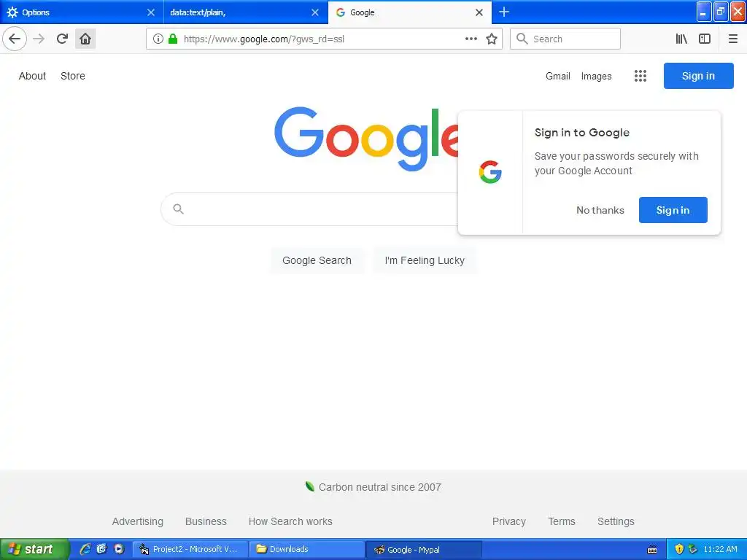Switch to Project2 - Microsoft V... taskbar window
The image size is (747, 560).
click(x=190, y=549)
